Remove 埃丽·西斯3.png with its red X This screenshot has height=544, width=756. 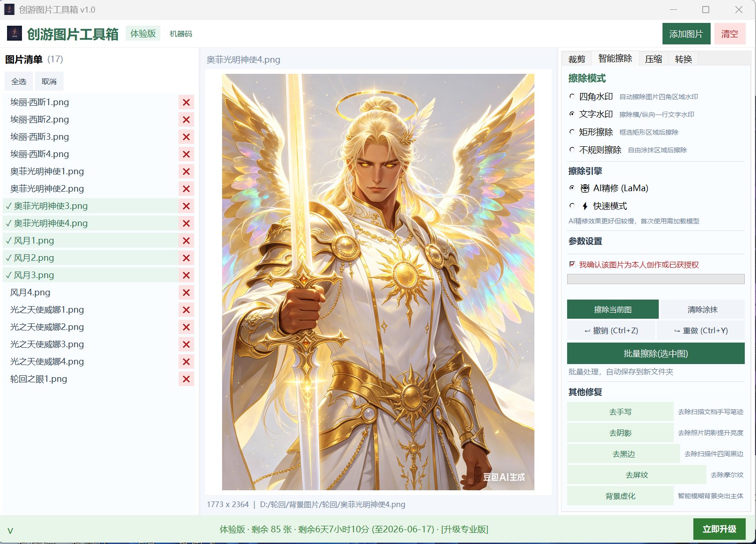click(x=186, y=137)
